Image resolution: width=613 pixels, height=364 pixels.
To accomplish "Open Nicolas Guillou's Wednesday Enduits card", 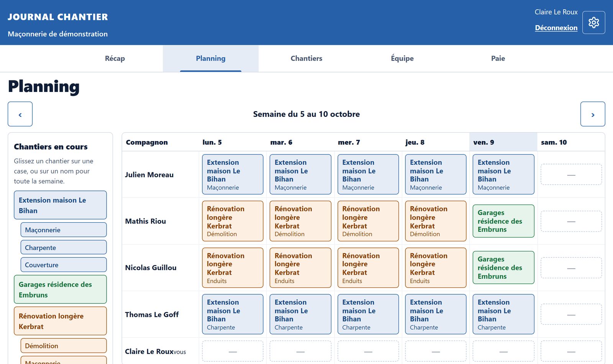I will 368,267.
